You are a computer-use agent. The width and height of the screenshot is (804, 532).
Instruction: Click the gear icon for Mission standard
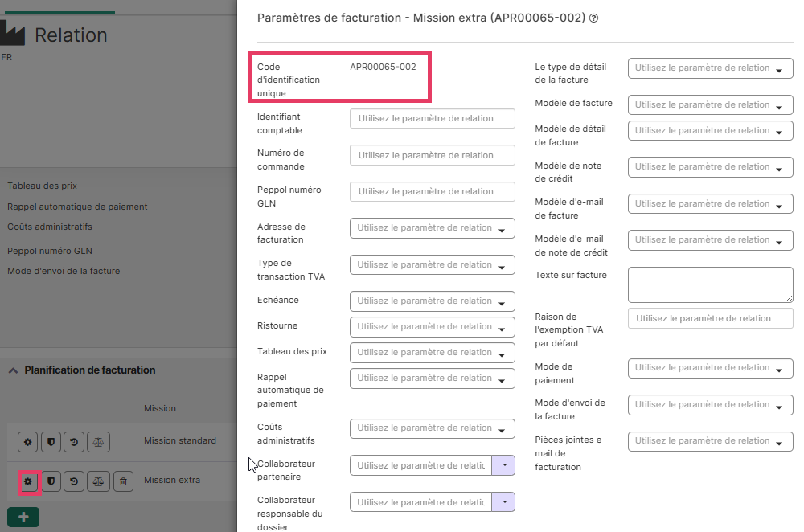point(28,442)
